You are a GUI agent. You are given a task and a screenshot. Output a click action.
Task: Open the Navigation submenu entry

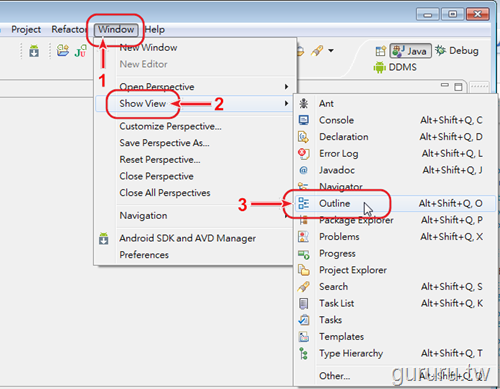tap(195, 216)
